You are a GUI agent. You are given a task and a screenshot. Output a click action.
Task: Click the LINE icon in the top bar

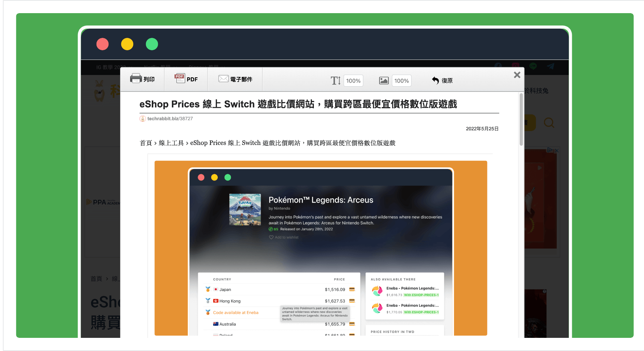pos(533,66)
